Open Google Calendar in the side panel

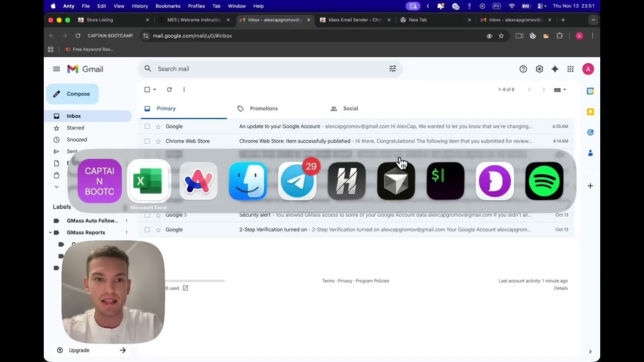(590, 91)
